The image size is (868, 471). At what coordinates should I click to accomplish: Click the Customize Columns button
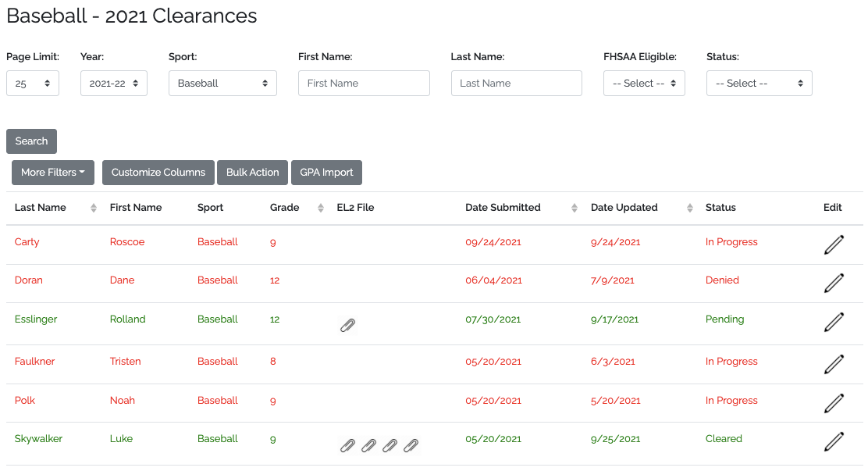click(158, 173)
